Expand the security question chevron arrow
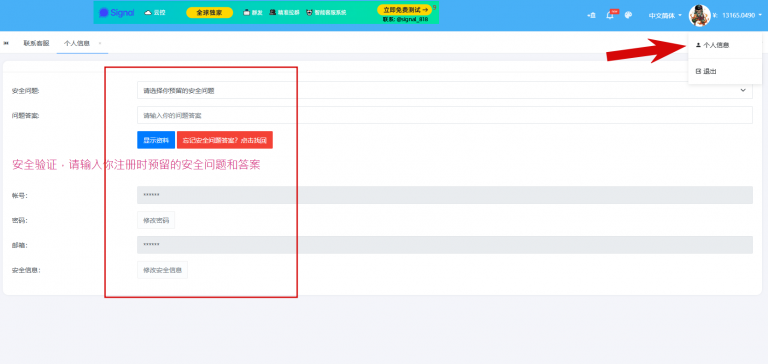Viewport: 768px width, 364px height. point(743,90)
